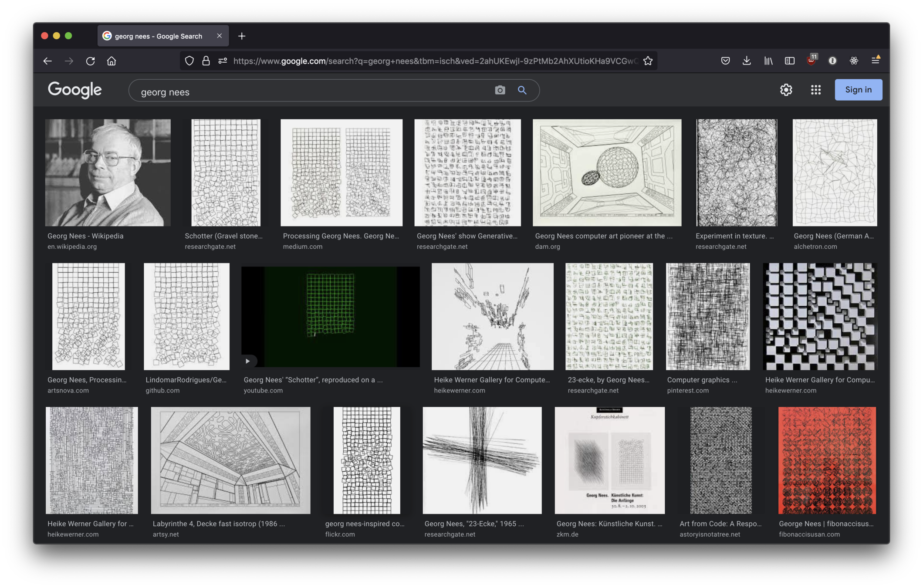Go to the browser home page

(x=112, y=61)
